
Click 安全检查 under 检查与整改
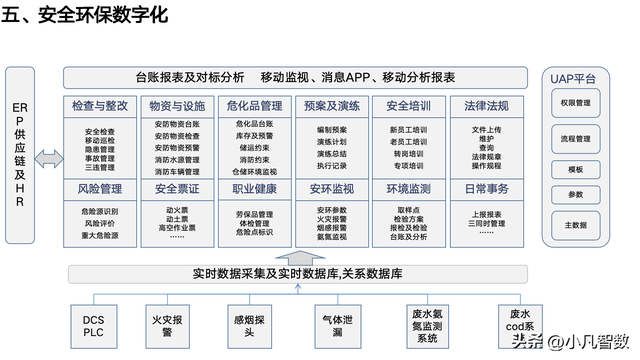(x=100, y=131)
